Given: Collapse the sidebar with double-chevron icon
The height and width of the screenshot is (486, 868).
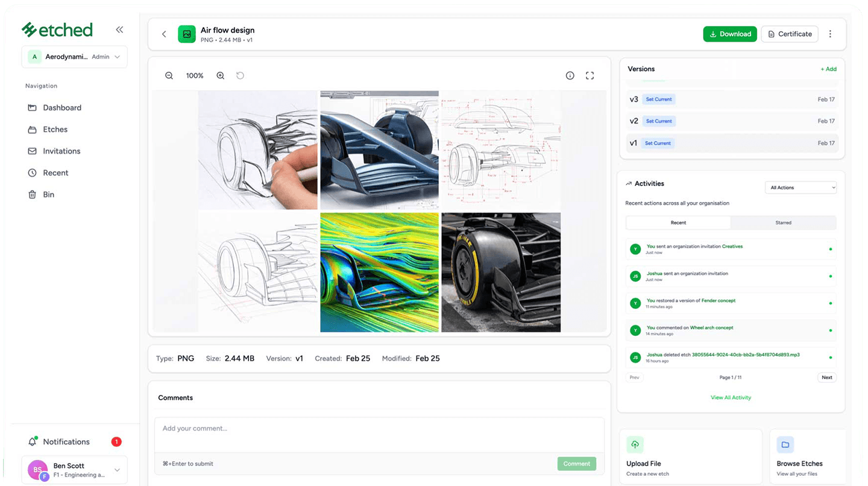Looking at the screenshot, I should (119, 30).
